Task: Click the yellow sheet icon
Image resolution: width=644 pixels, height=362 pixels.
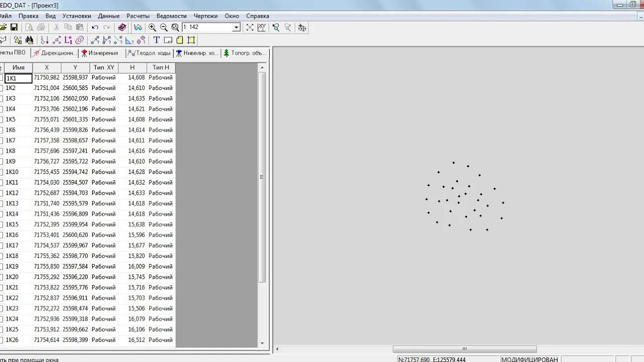Action: coord(180,40)
